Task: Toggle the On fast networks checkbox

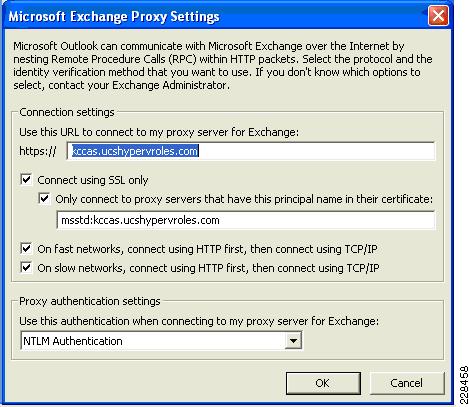Action: pos(26,249)
